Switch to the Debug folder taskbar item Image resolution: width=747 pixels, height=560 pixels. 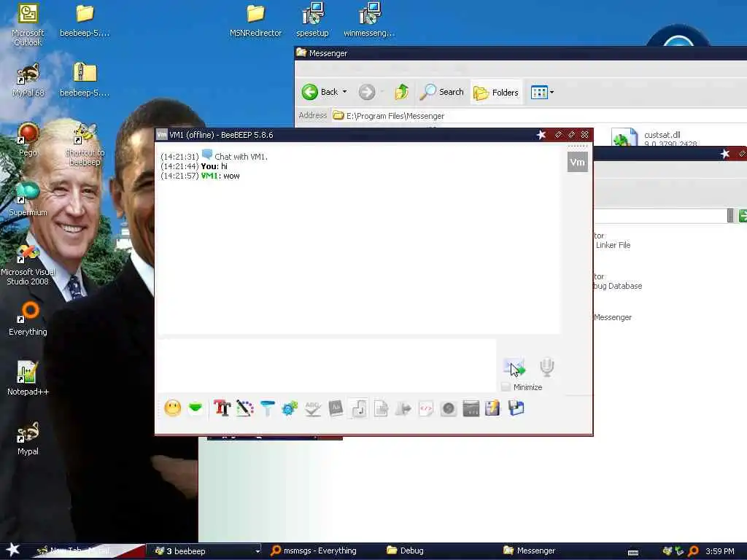tap(406, 551)
